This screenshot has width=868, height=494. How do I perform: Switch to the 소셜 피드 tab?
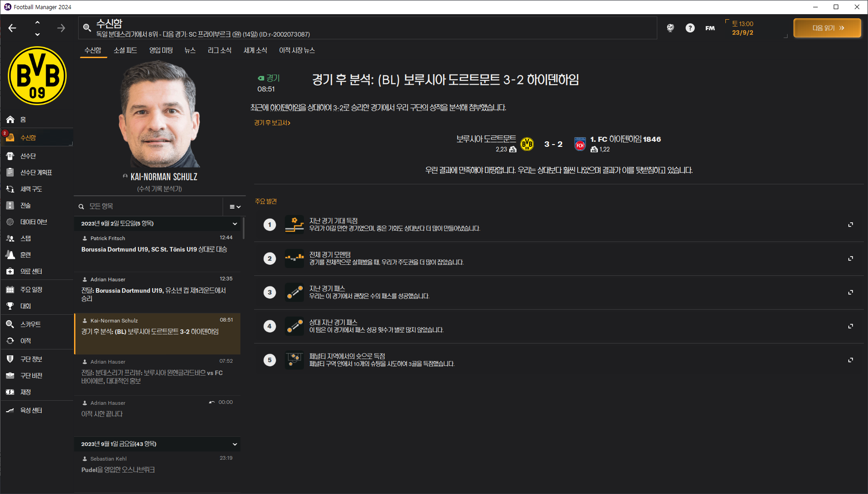125,50
